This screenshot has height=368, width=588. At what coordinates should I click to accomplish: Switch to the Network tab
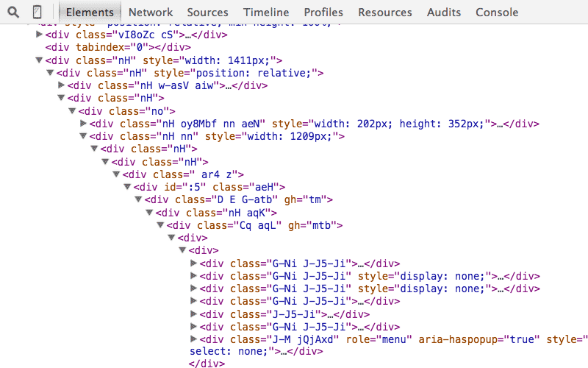[150, 12]
